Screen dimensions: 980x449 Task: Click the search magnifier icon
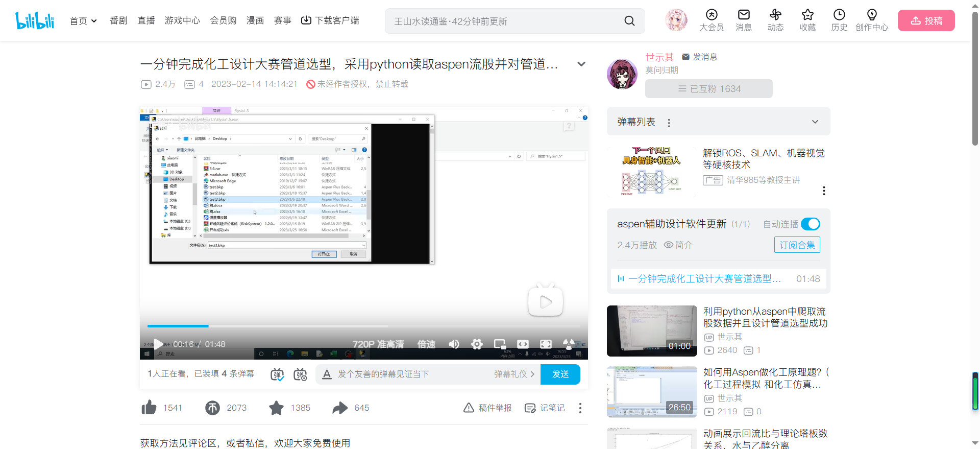click(x=629, y=21)
